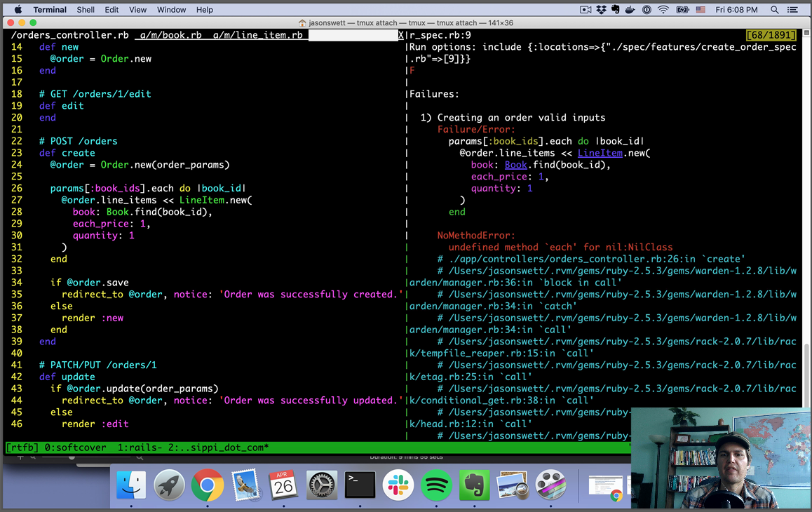Click the battery status icon

682,9
